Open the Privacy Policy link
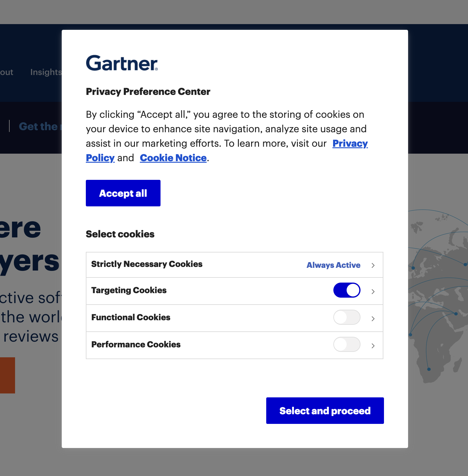Viewport: 468px width, 476px height. click(x=350, y=143)
